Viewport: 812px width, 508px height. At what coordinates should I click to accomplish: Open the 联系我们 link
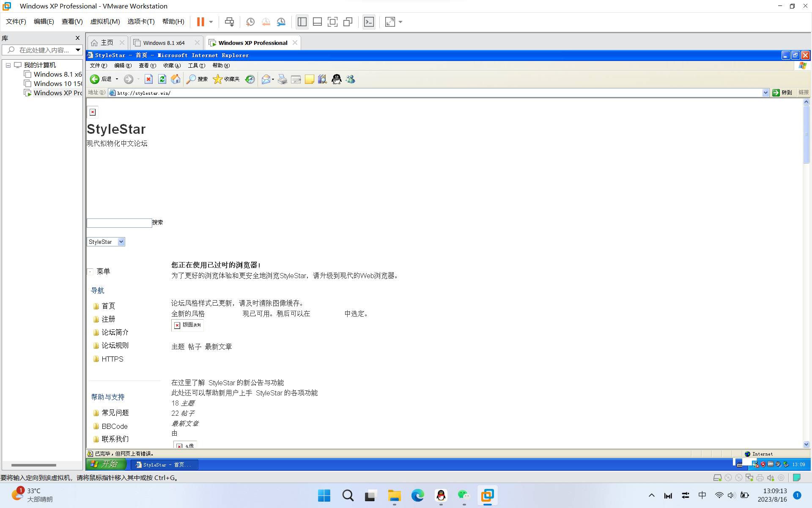point(115,439)
